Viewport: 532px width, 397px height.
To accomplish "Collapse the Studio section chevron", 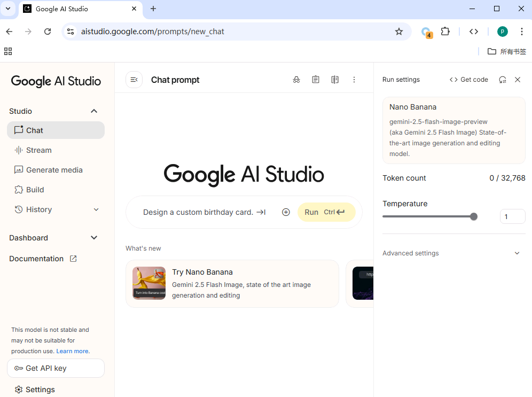I will (x=93, y=111).
